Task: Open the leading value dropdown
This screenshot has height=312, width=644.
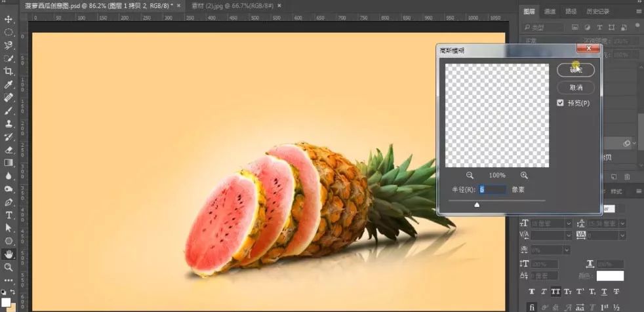Action: [x=622, y=224]
